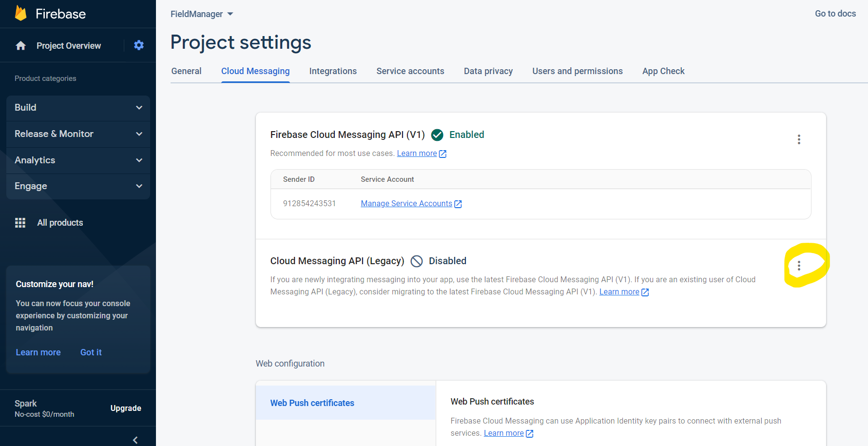Switch to the App Check tab
Viewport: 868px width, 446px height.
663,71
